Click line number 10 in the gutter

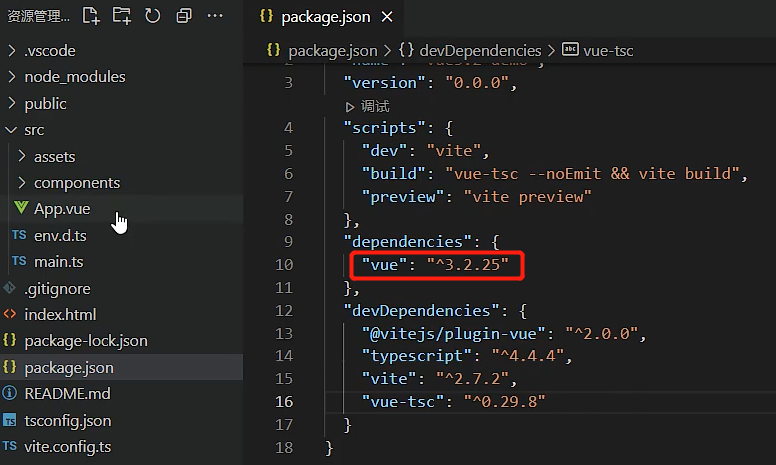coord(284,265)
